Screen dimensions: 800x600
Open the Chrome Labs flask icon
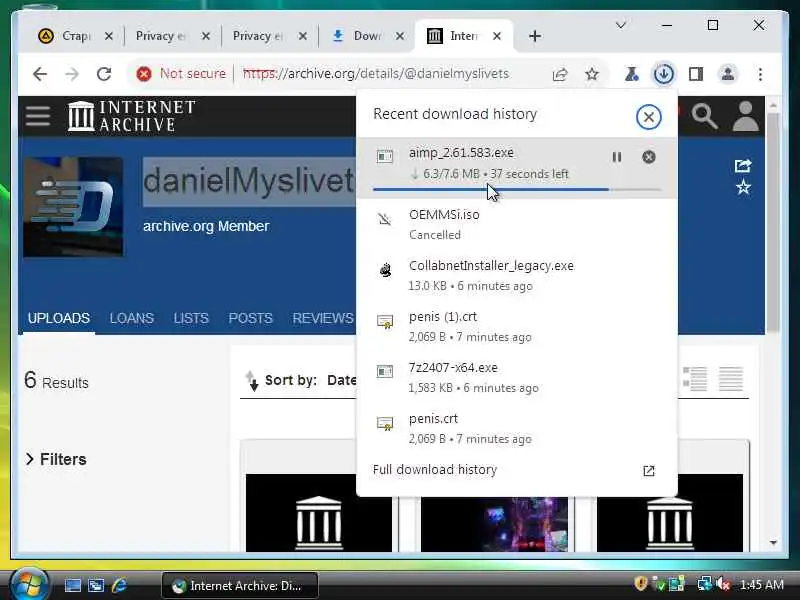point(632,74)
